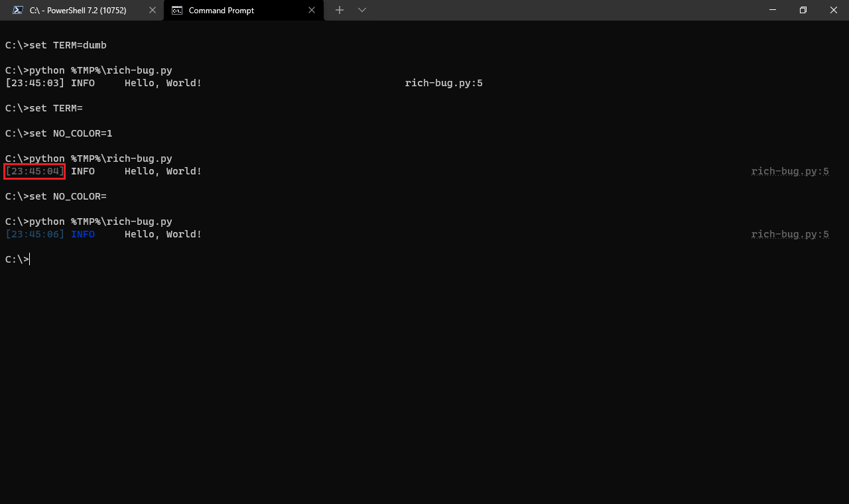Click the dim 'rich-bug.py:5' after timestamp 23:45:04
This screenshot has width=849, height=504.
point(790,171)
